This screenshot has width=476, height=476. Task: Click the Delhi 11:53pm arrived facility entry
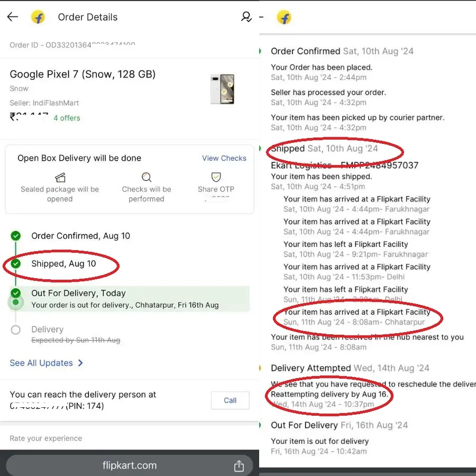tap(357, 272)
